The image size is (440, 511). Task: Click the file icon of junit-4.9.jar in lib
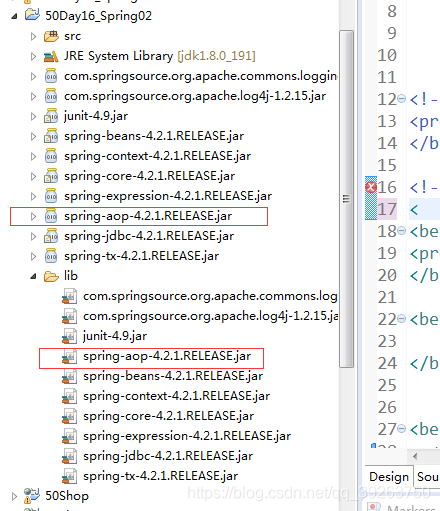pyautogui.click(x=70, y=336)
